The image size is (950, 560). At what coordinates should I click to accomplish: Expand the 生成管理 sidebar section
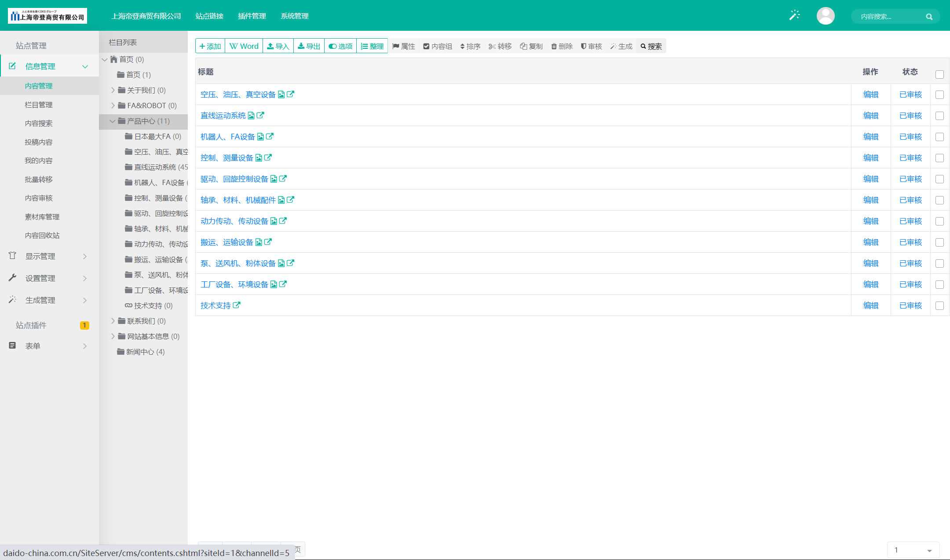(49, 300)
